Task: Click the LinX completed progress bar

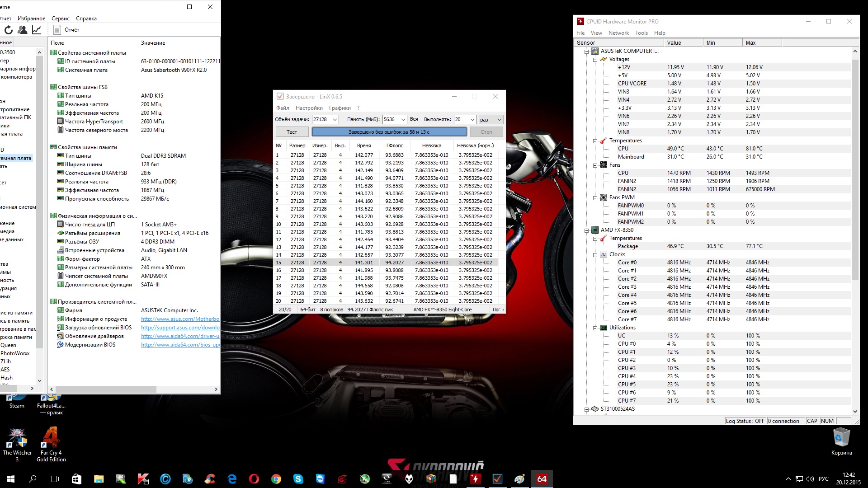Action: [389, 132]
